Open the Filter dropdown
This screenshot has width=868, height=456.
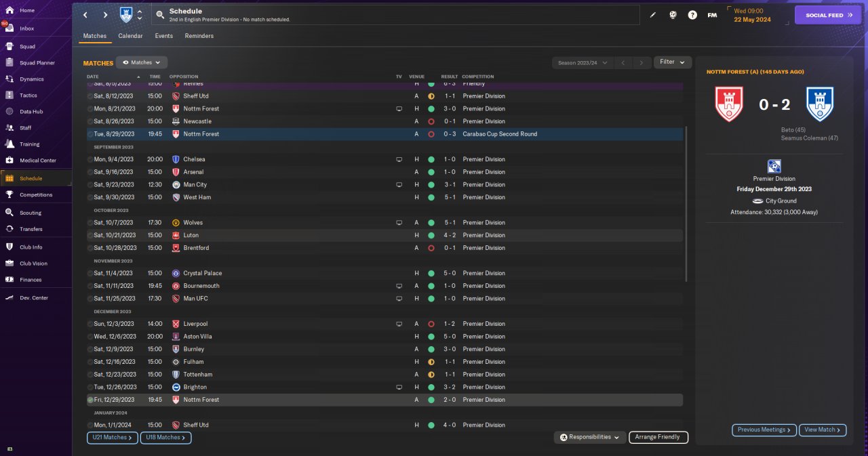tap(673, 62)
